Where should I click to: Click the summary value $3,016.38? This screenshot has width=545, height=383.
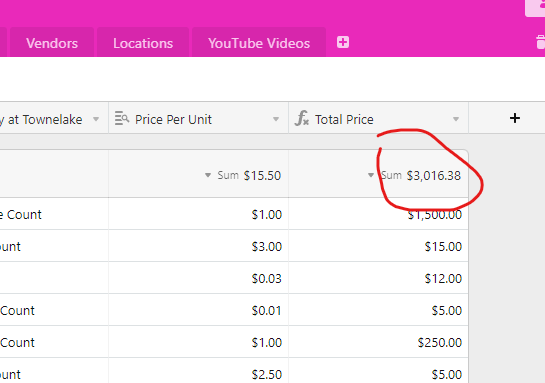(434, 176)
